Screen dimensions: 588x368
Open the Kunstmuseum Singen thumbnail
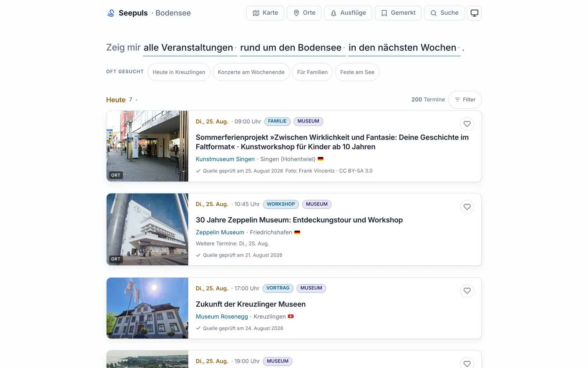[147, 146]
